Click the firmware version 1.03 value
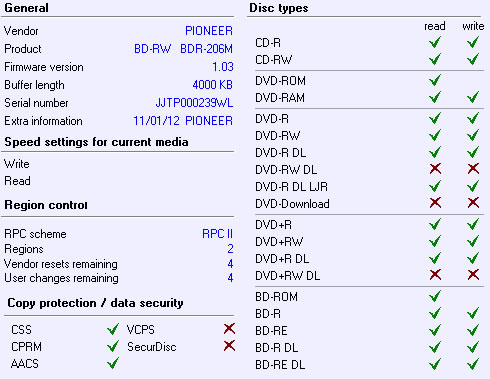The image size is (490, 379). [223, 67]
